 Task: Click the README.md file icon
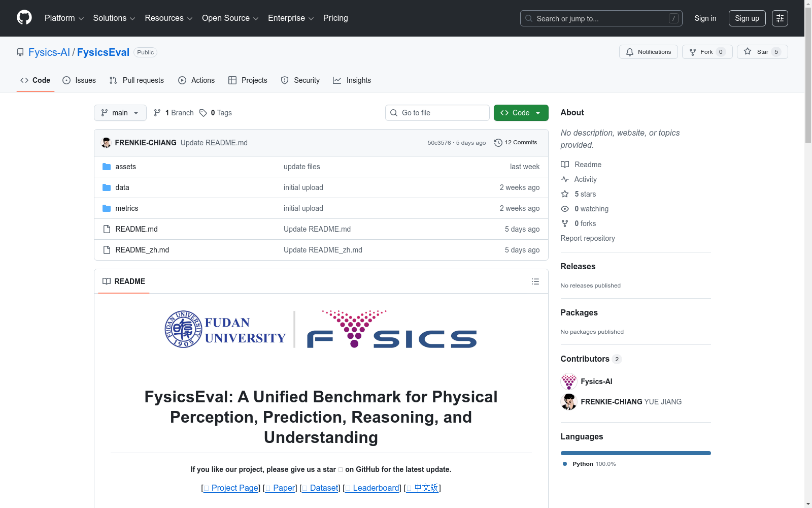click(x=107, y=229)
